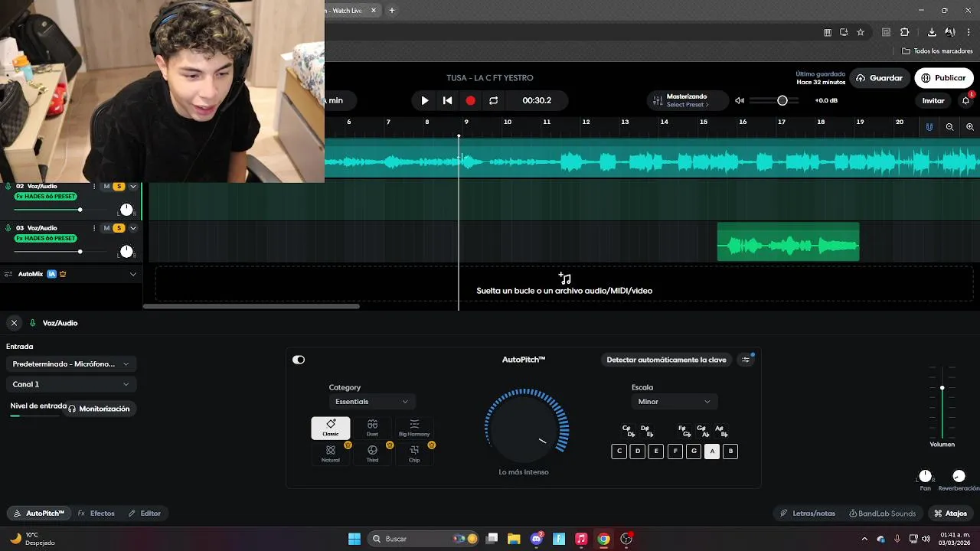Open the Category Essentials dropdown
Image resolution: width=980 pixels, height=551 pixels.
pyautogui.click(x=371, y=402)
